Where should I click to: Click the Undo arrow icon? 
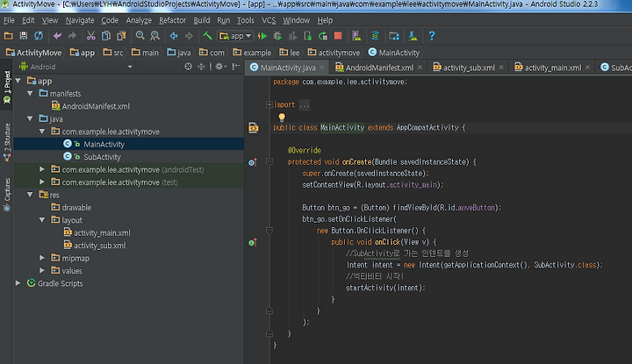[x=57, y=36]
